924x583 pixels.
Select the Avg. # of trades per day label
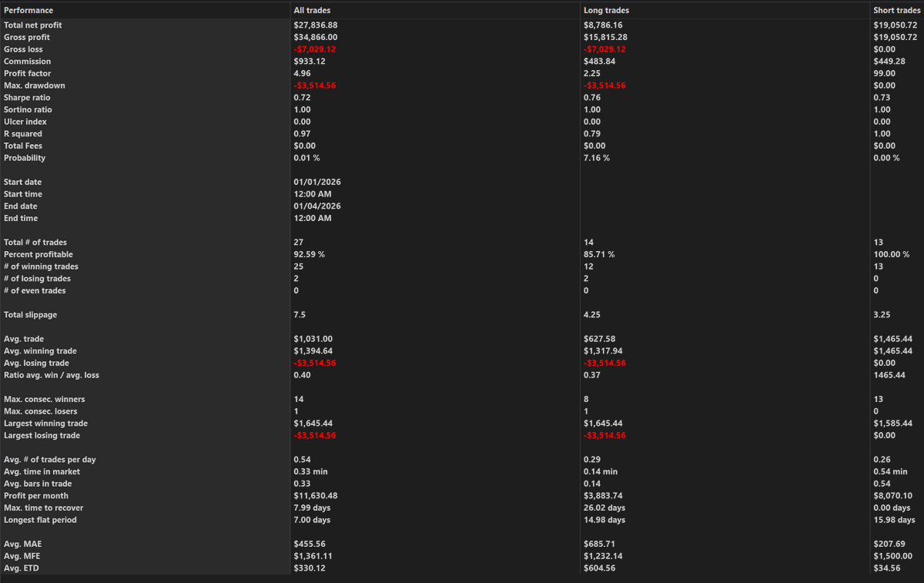click(x=50, y=460)
